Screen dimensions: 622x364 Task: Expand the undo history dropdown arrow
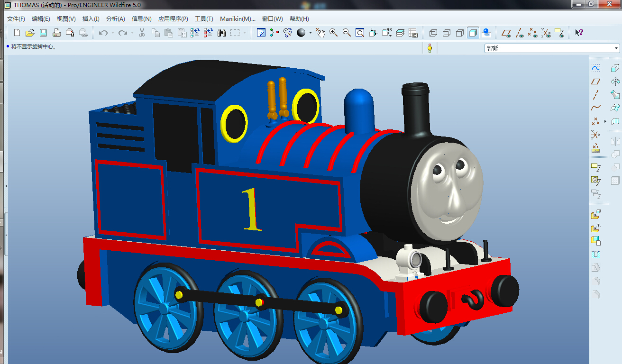(112, 33)
